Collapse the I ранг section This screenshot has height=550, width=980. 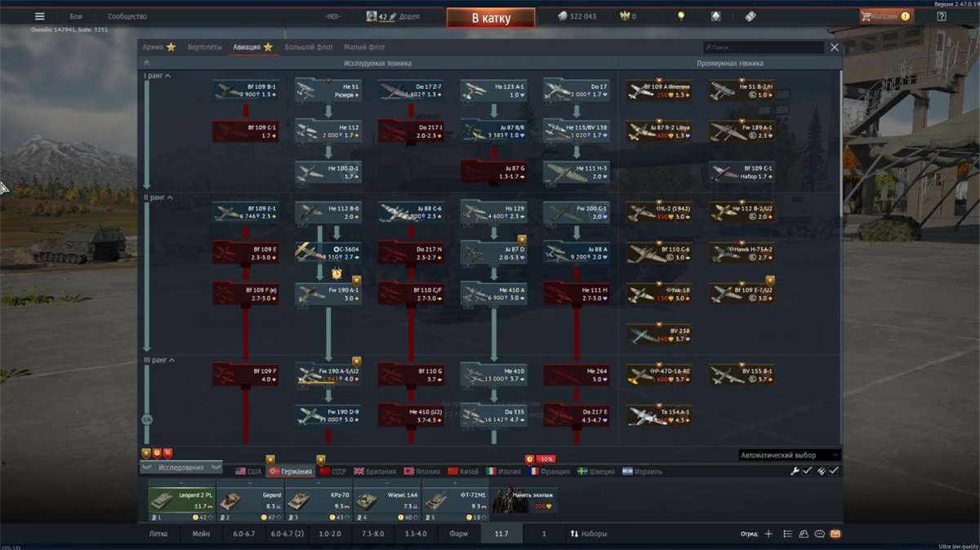pyautogui.click(x=156, y=76)
